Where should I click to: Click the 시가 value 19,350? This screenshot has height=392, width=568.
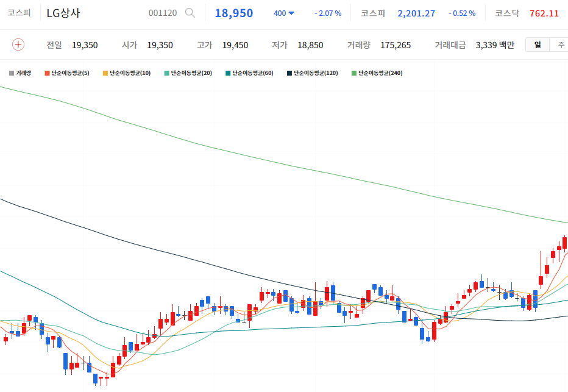(x=160, y=45)
